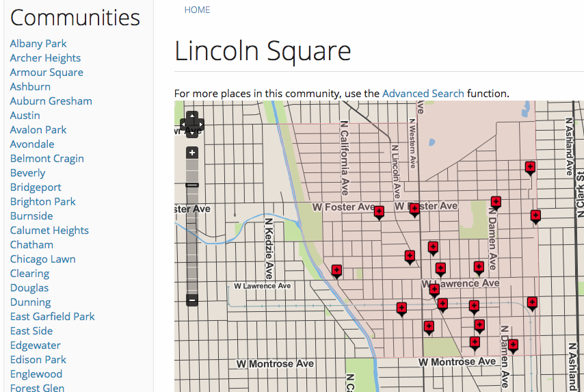
Task: Open the Edison Park community
Action: pyautogui.click(x=38, y=360)
